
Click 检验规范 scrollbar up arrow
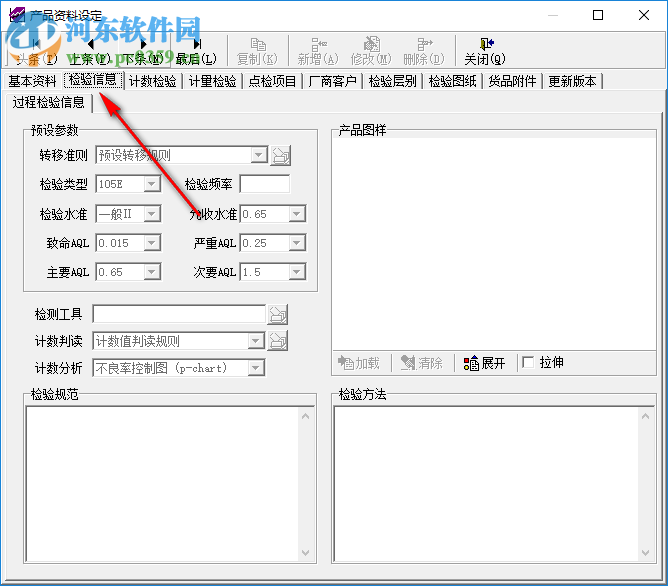click(305, 416)
